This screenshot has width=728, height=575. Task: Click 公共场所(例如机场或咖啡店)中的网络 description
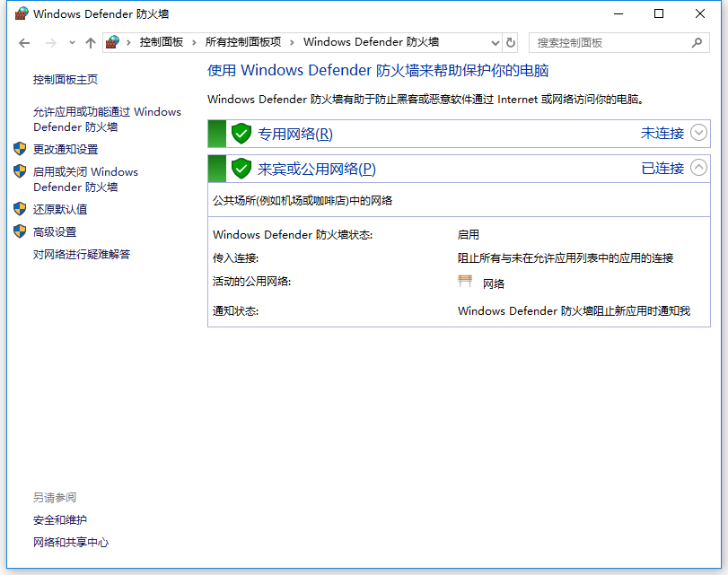pos(303,200)
